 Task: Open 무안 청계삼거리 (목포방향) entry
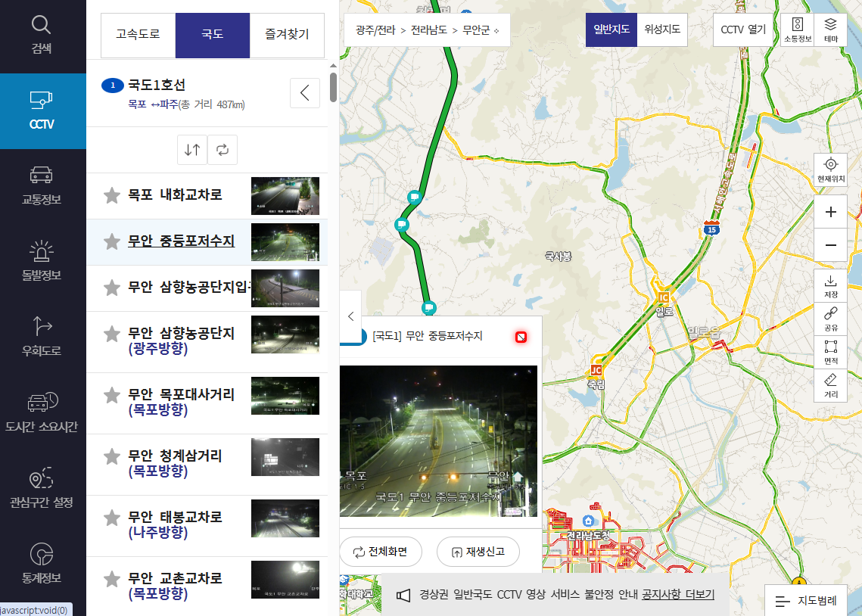[x=175, y=464]
